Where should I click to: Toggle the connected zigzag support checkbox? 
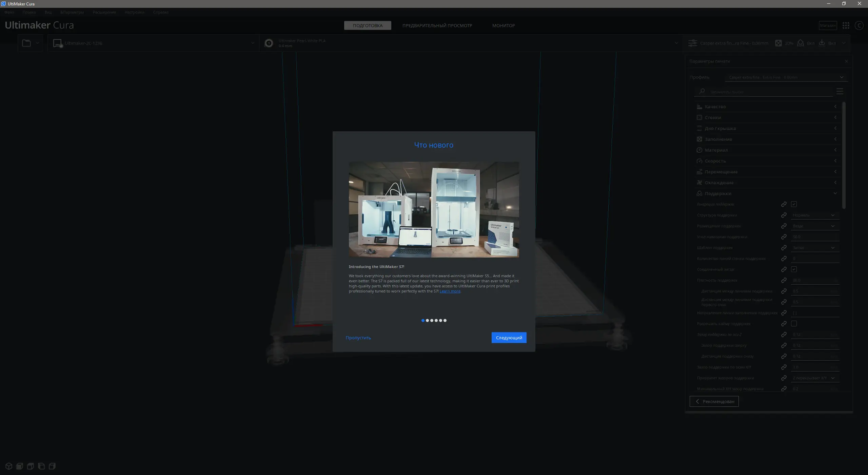tap(794, 269)
